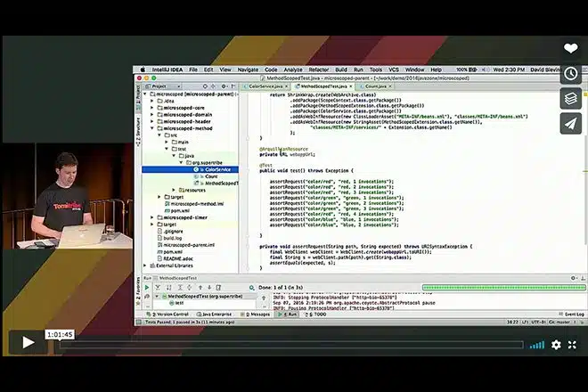This screenshot has width=588, height=392.
Task: Expand the .idea folder
Action: pos(152,101)
